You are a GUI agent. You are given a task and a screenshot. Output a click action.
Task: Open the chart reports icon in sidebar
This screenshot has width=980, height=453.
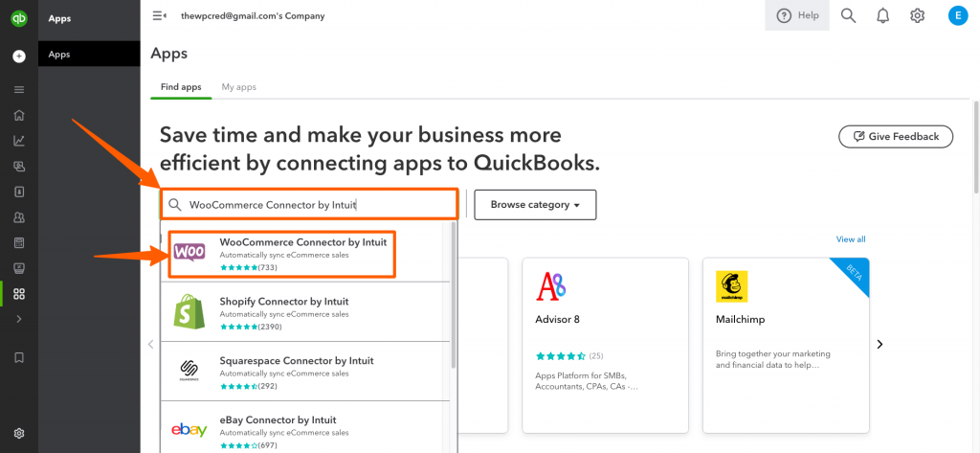click(19, 141)
